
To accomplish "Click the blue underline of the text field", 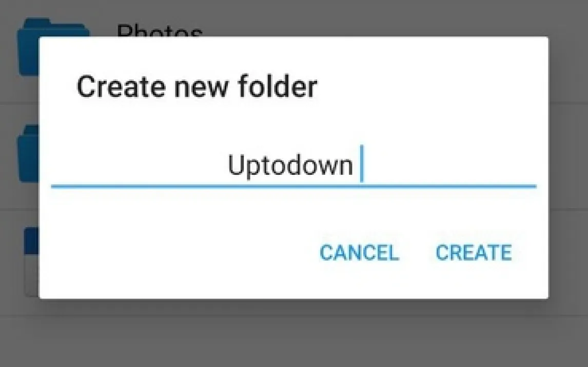I will [293, 186].
